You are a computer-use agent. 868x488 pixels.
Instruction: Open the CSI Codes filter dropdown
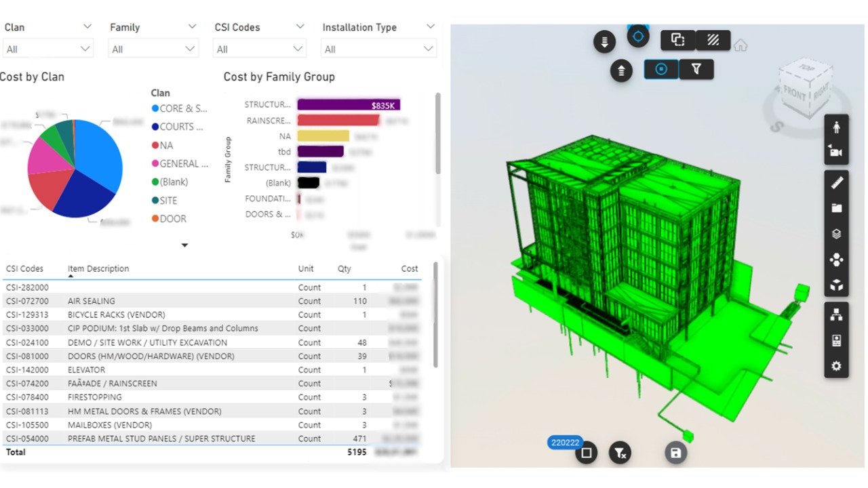point(260,49)
